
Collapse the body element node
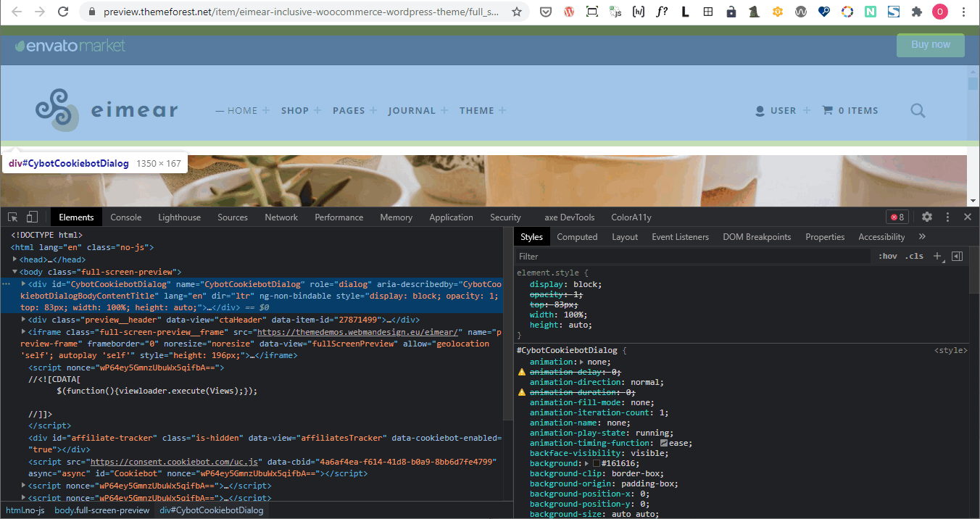tap(16, 272)
